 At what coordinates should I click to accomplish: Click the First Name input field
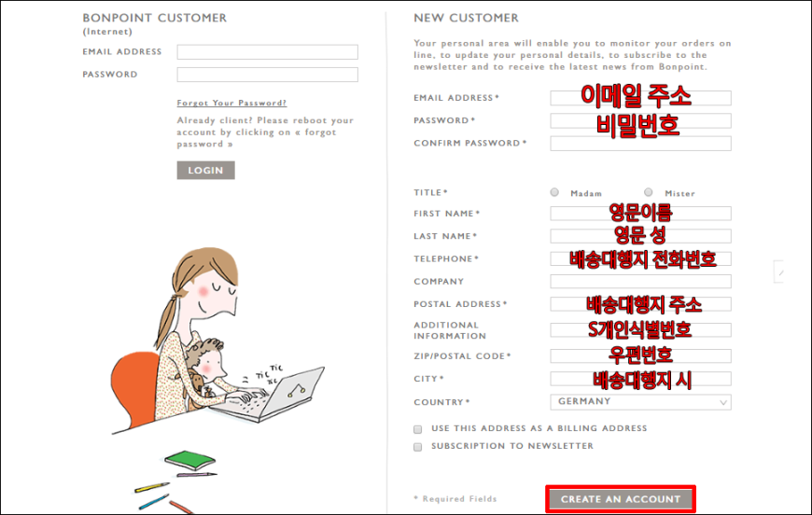640,214
